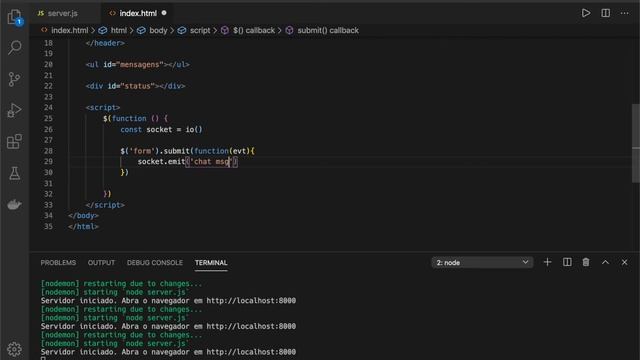
Task: Click html breadcrumb segment
Action: [x=118, y=30]
